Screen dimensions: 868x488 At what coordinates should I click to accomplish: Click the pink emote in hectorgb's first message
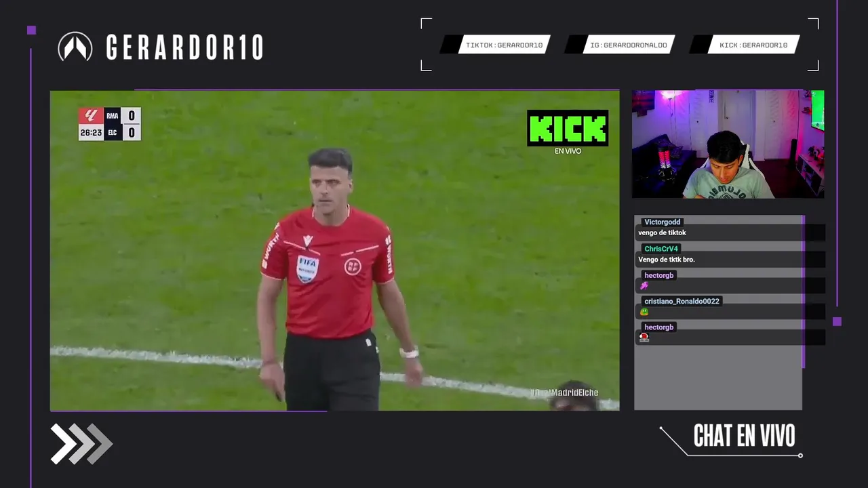pyautogui.click(x=644, y=285)
